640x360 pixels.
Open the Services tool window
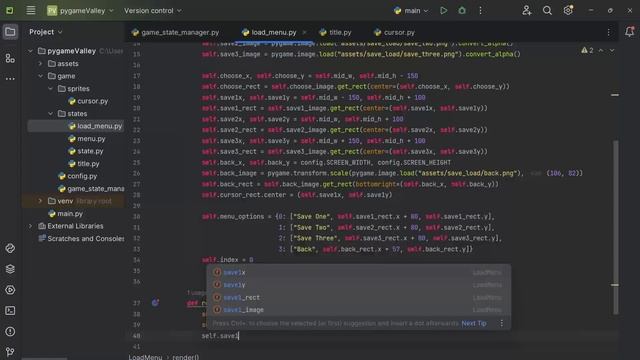click(x=10, y=290)
